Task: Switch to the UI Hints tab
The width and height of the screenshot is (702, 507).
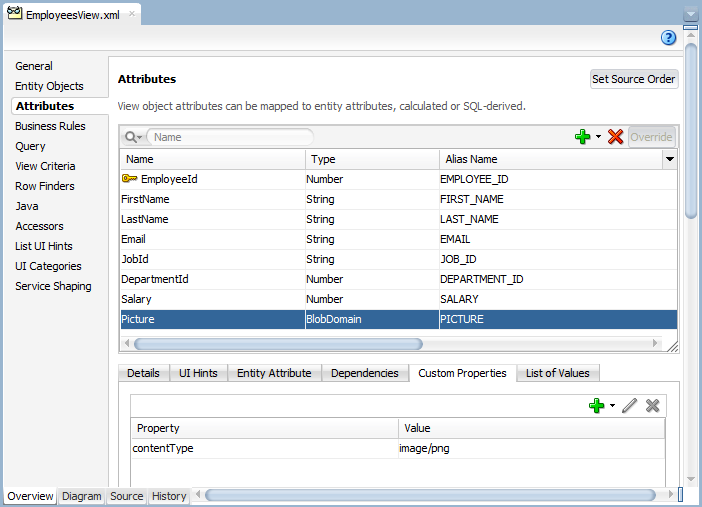Action: coord(198,373)
